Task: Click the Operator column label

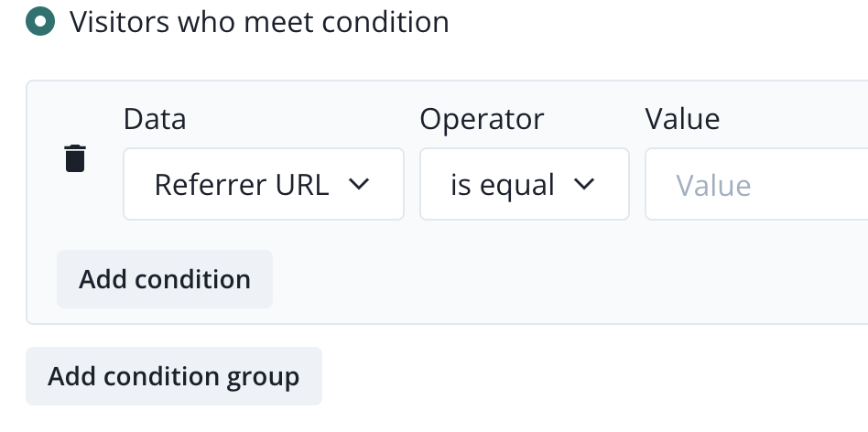Action: point(482,119)
